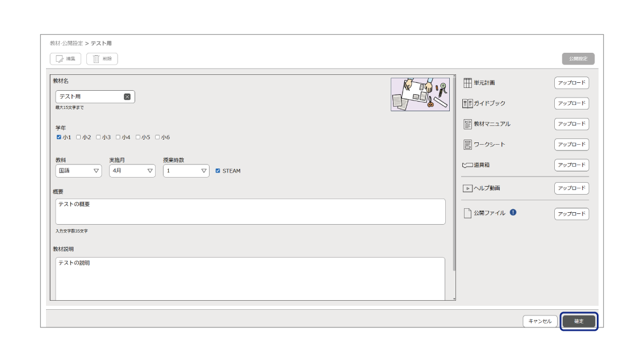Click the clear X icon in 教材名 field
The height and width of the screenshot is (362, 644).
[x=127, y=96]
